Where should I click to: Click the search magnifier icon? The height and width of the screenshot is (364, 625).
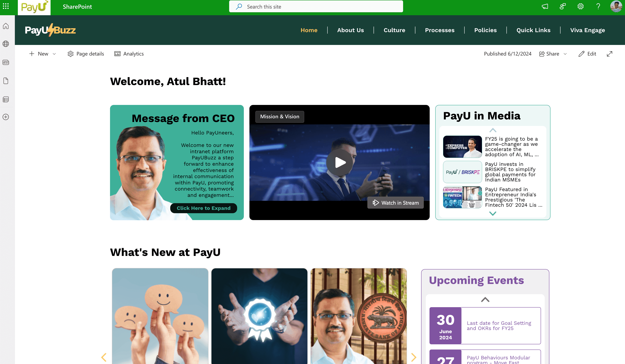[x=239, y=7]
